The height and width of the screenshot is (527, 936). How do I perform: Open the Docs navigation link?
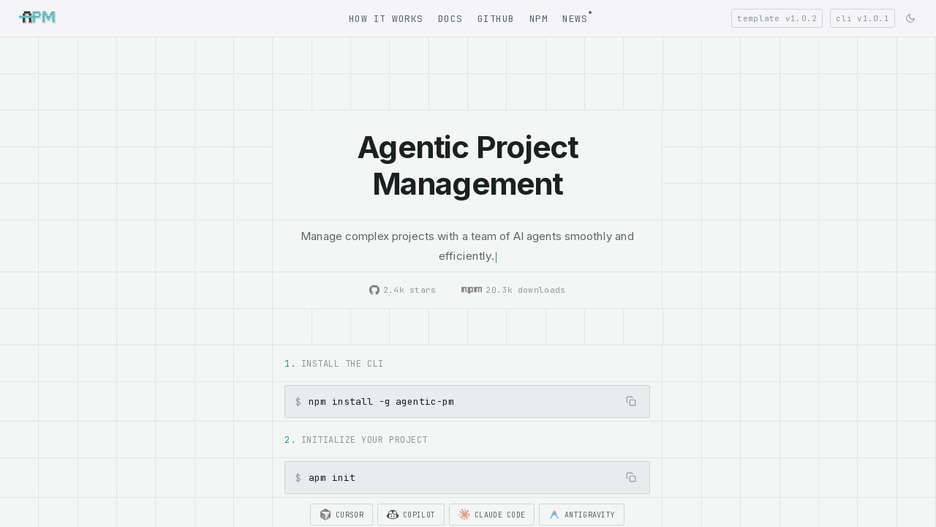[450, 19]
